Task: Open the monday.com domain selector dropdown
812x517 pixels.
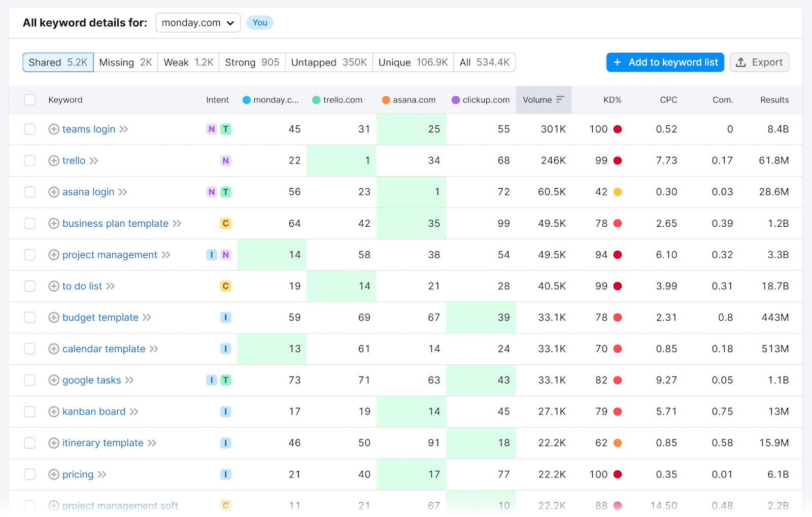Action: (x=197, y=22)
